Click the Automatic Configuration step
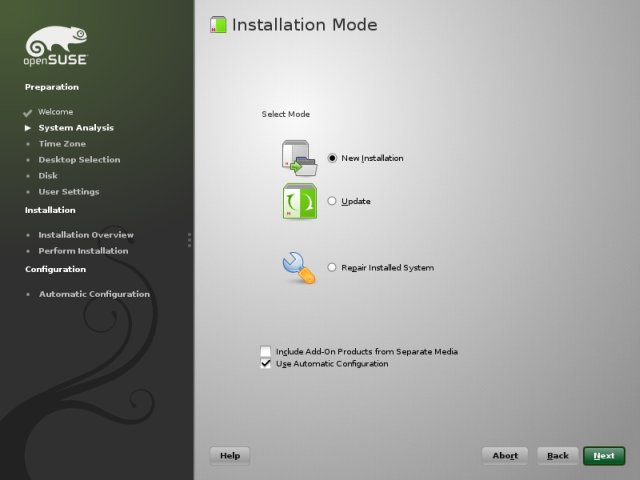The width and height of the screenshot is (640, 480). pyautogui.click(x=94, y=294)
